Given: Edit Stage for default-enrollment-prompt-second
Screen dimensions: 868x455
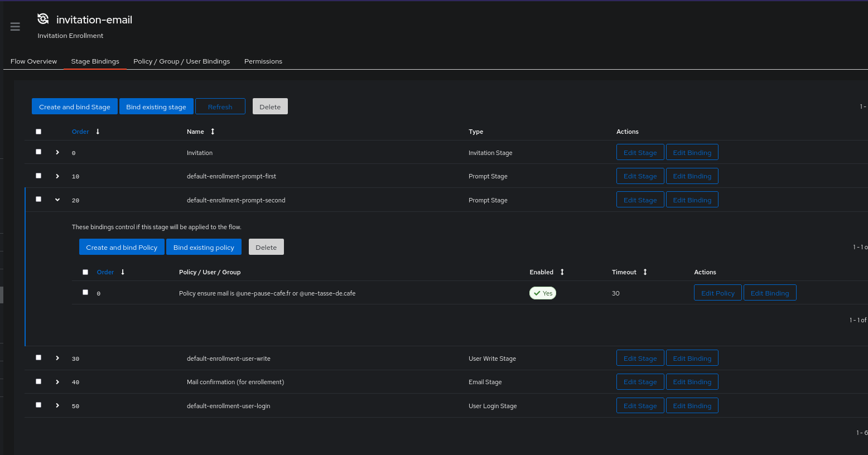Looking at the screenshot, I should tap(640, 200).
